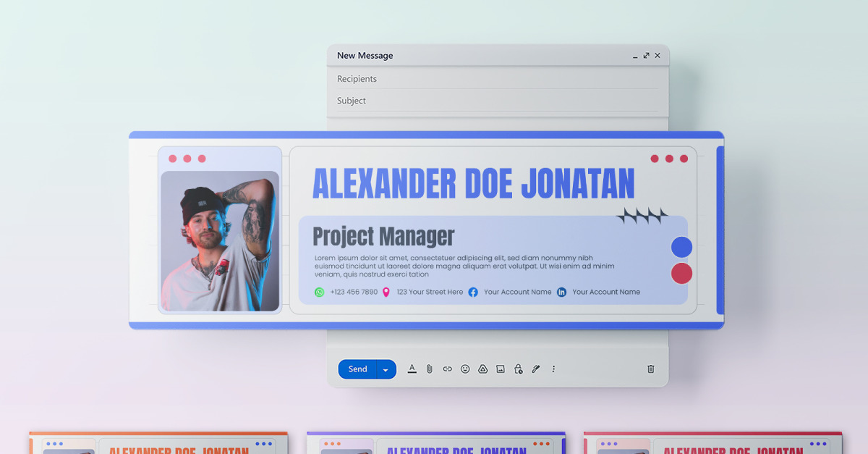Toggle confidential mode lock icon

[518, 369]
